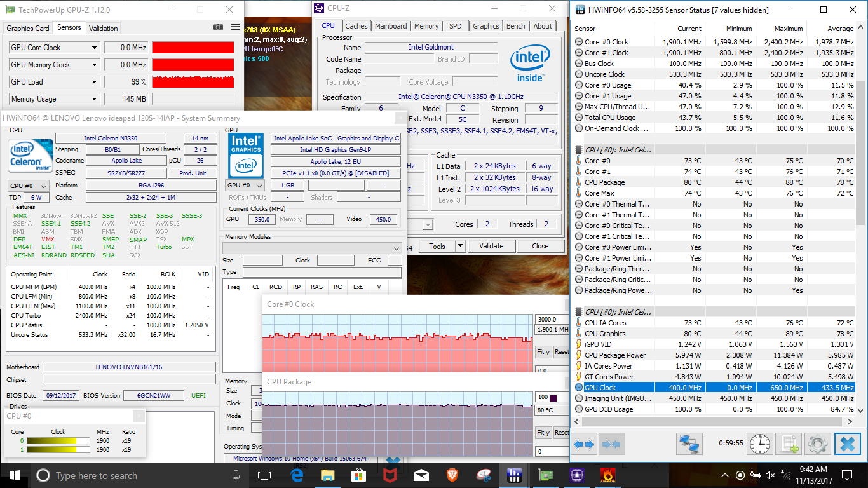Click the CPU Package graph color swatch
Viewport: 868px width, 488px height.
tap(553, 398)
